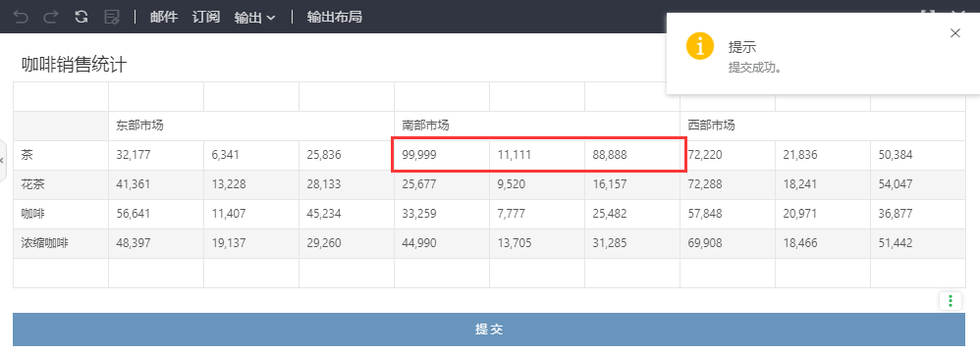The width and height of the screenshot is (980, 354).
Task: Select the cell with value 99,999
Action: pos(442,155)
